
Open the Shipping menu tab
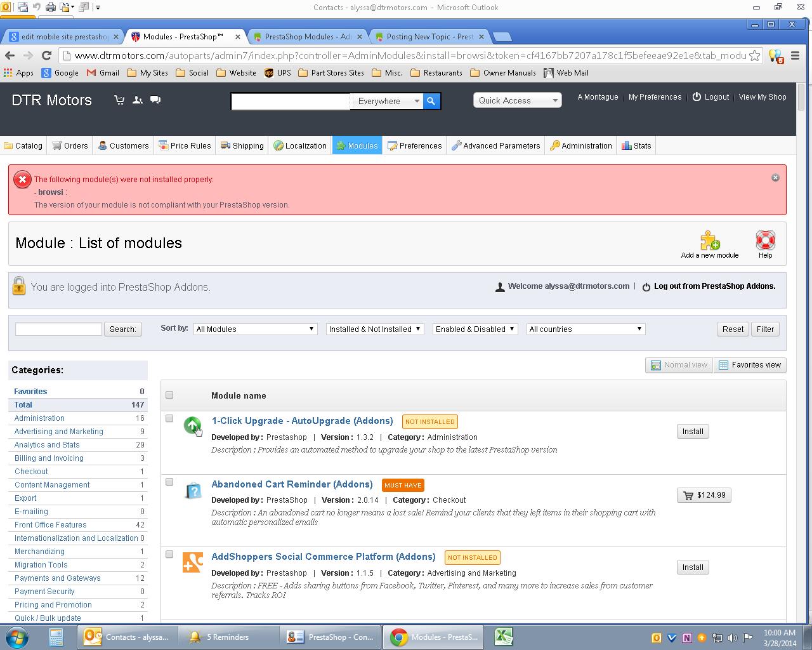point(242,145)
